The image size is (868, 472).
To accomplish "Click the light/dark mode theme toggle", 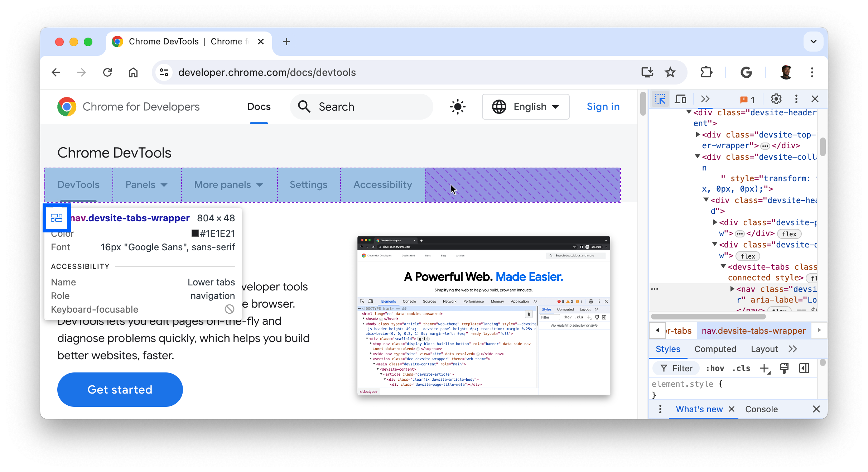I will (458, 106).
